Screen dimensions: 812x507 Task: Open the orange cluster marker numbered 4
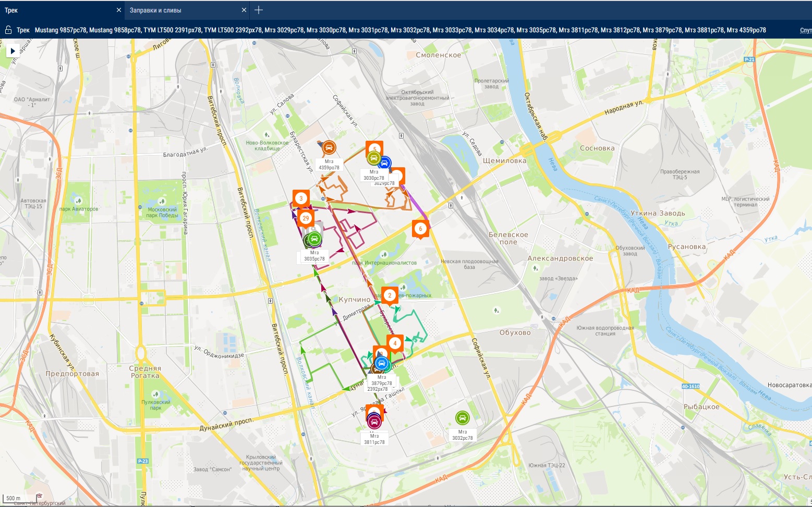coord(395,343)
